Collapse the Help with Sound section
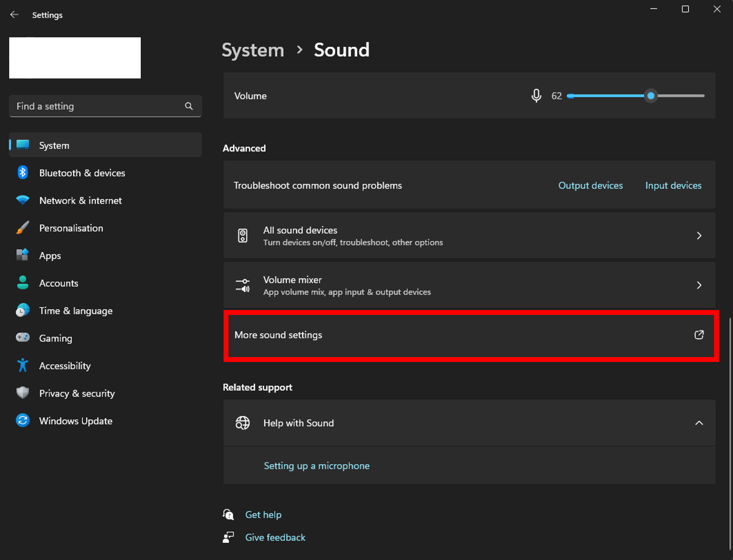 coord(699,423)
